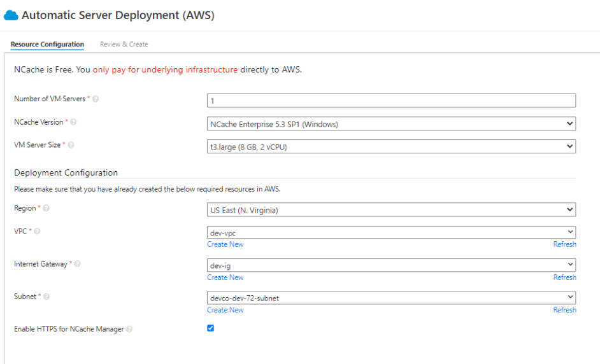The height and width of the screenshot is (364, 600).
Task: Click the help icon next to VPC
Action: tap(37, 232)
